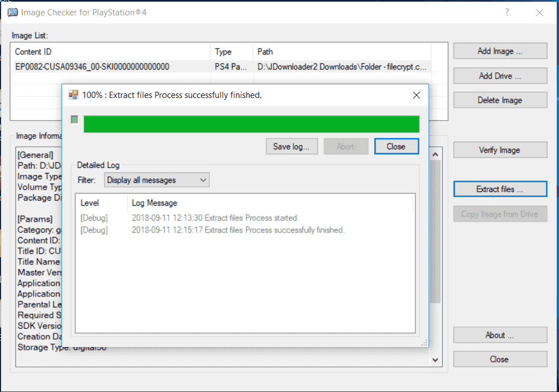Click the green status indicator square

point(75,120)
